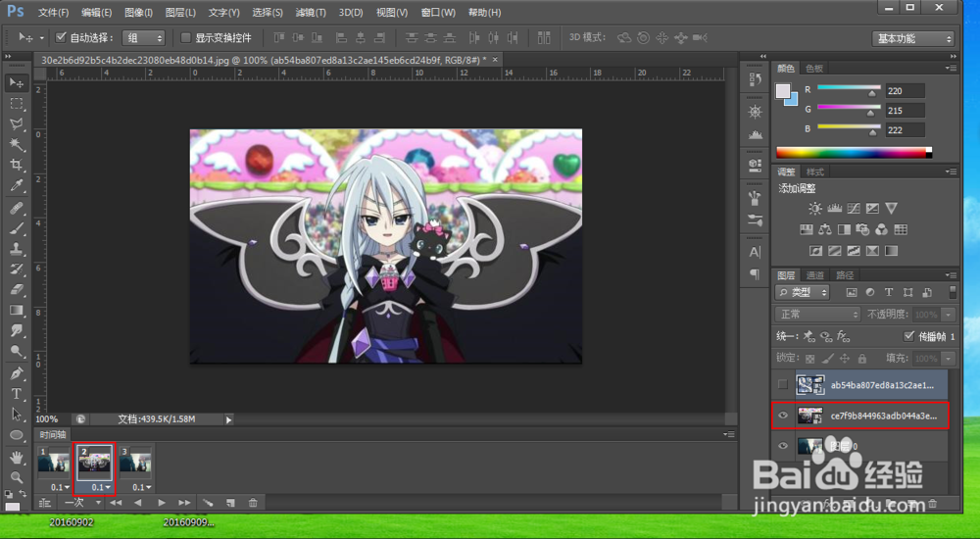Open the Opacity value dropdown

tap(950, 315)
